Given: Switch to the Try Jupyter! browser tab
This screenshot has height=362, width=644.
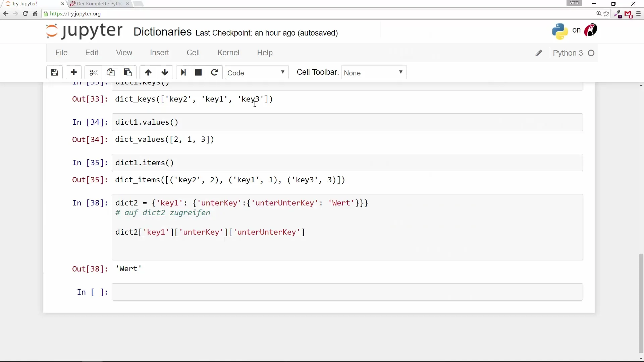Looking at the screenshot, I should click(33, 4).
